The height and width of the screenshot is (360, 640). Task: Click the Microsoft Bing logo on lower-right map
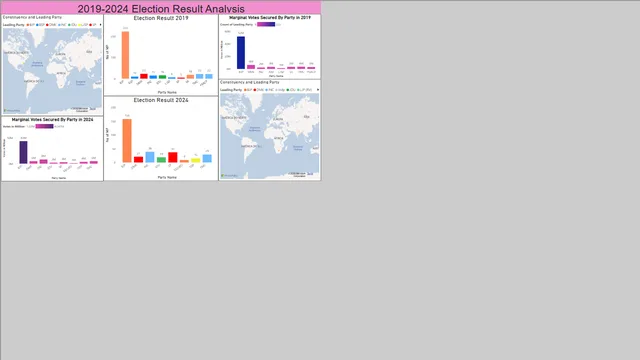click(229, 176)
